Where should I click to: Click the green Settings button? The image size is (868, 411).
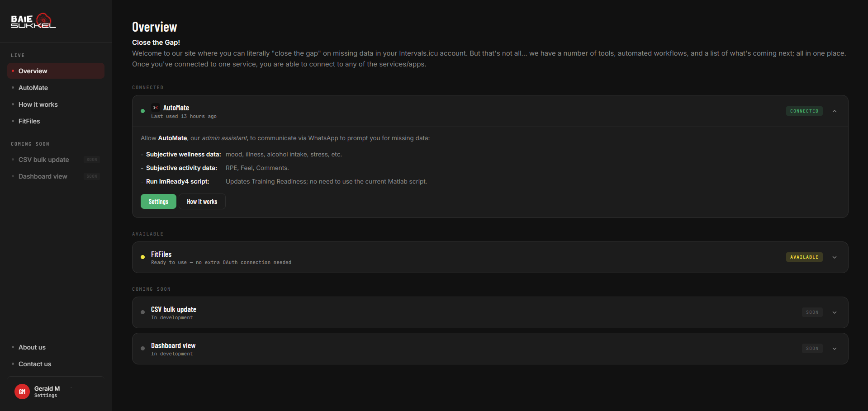[158, 202]
